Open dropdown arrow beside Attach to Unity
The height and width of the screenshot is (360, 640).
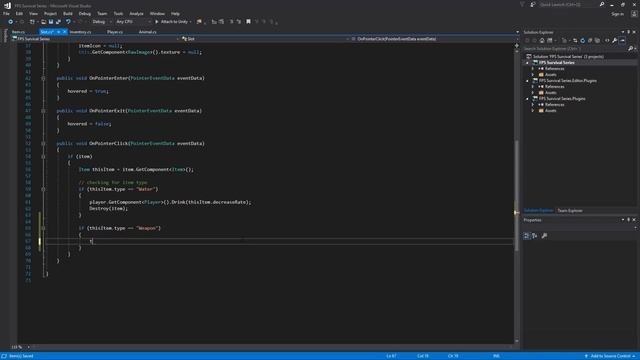point(191,22)
